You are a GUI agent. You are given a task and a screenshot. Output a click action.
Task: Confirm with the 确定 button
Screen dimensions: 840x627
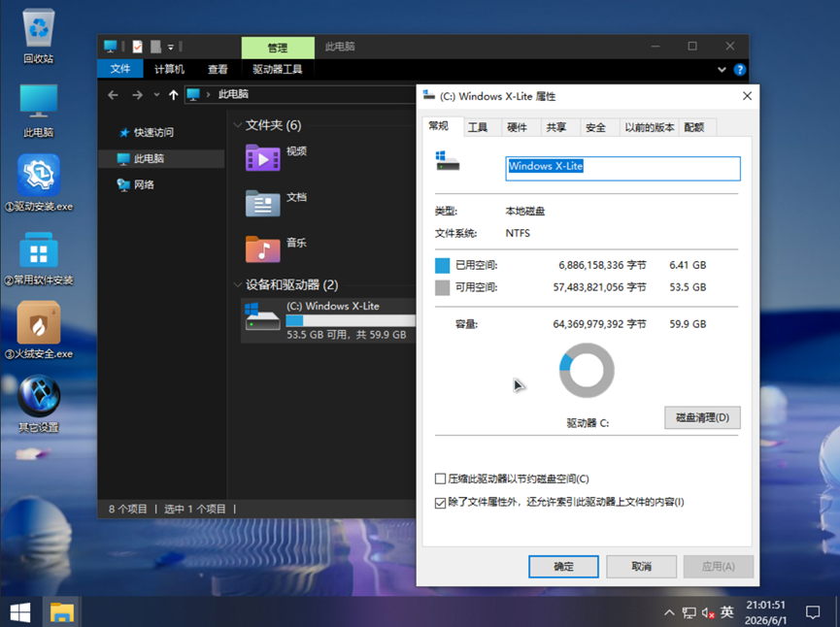tap(563, 567)
